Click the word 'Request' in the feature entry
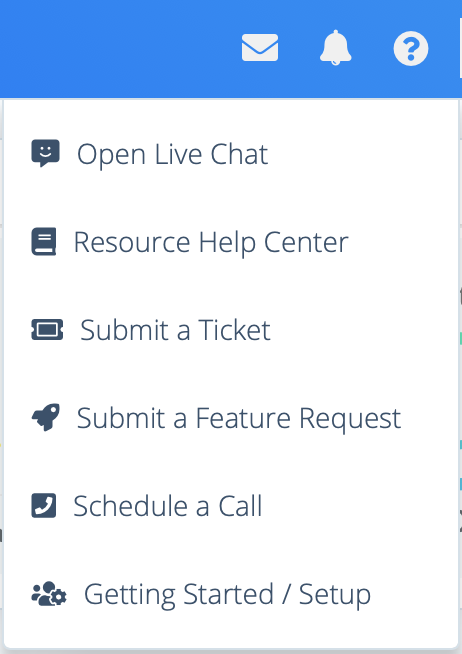Screen dimensions: 462x654 [350, 419]
